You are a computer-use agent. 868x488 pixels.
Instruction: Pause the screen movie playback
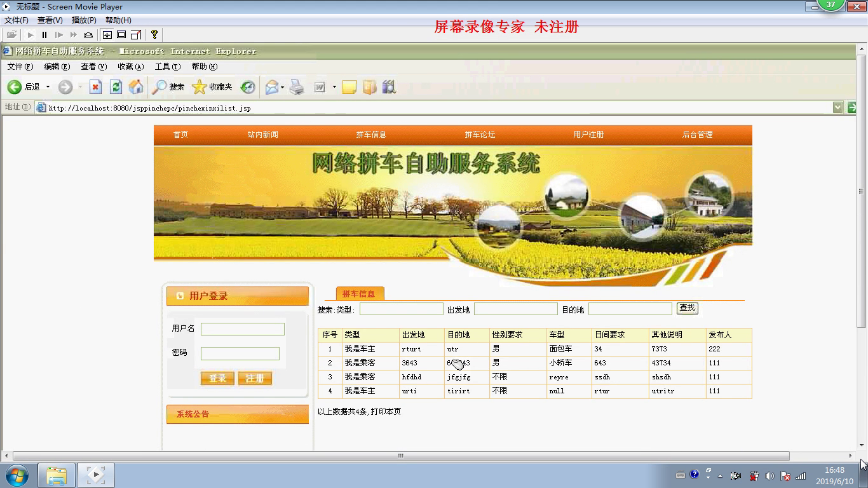44,35
